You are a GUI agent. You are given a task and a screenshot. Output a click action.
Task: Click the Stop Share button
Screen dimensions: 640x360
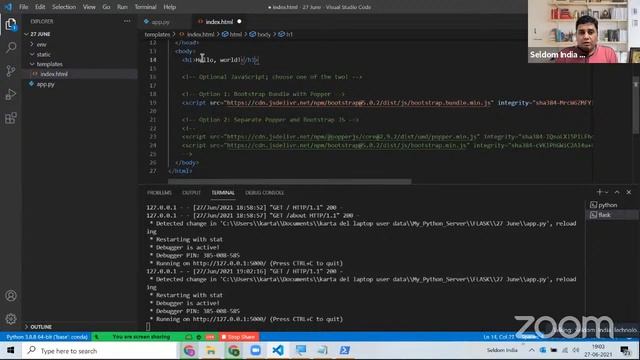[239, 337]
